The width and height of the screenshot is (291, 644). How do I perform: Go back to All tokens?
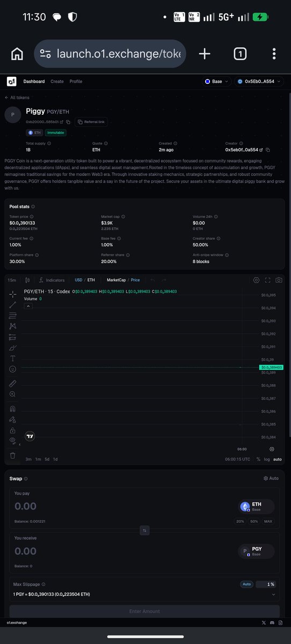pyautogui.click(x=17, y=98)
